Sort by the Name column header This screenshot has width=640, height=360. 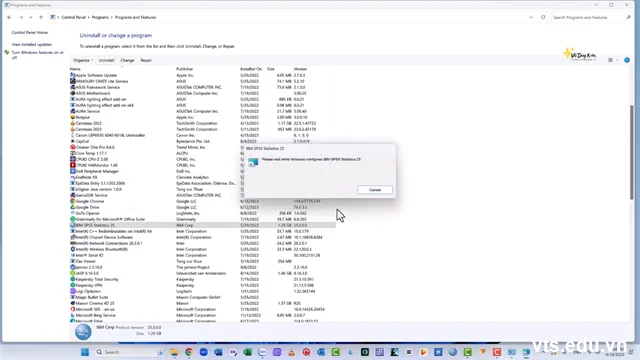point(75,69)
